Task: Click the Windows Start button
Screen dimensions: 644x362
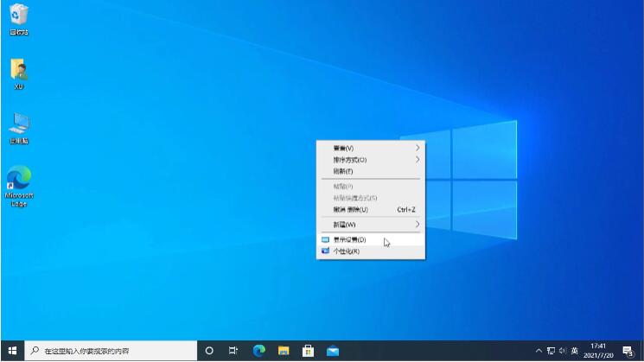Action: [x=12, y=351]
